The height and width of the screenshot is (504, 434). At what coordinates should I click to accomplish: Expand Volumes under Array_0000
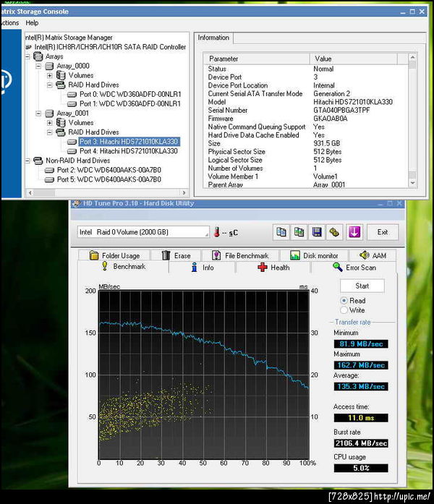coord(49,75)
